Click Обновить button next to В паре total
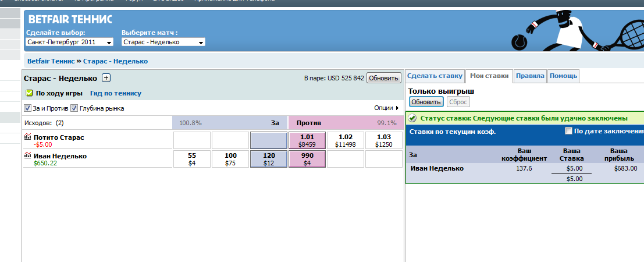Screen dimensions: 644x262 (383, 78)
